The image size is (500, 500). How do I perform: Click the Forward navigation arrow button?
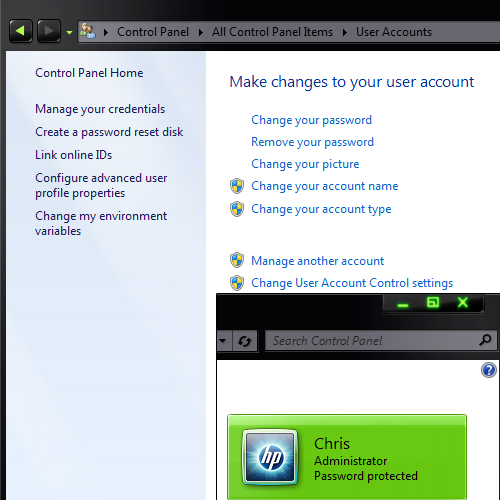click(x=49, y=31)
